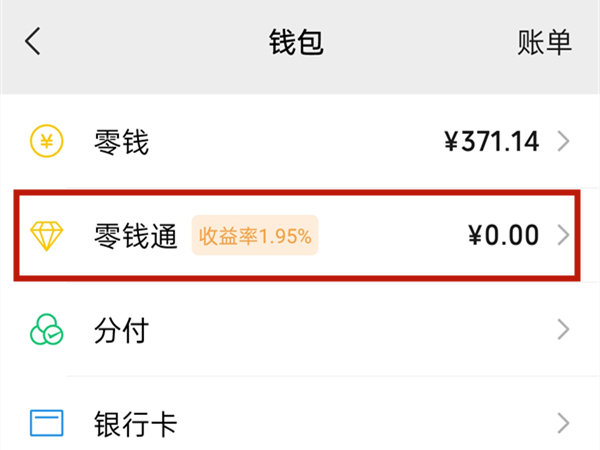The height and width of the screenshot is (450, 600).
Task: Tap the back arrow icon
Action: tap(33, 42)
